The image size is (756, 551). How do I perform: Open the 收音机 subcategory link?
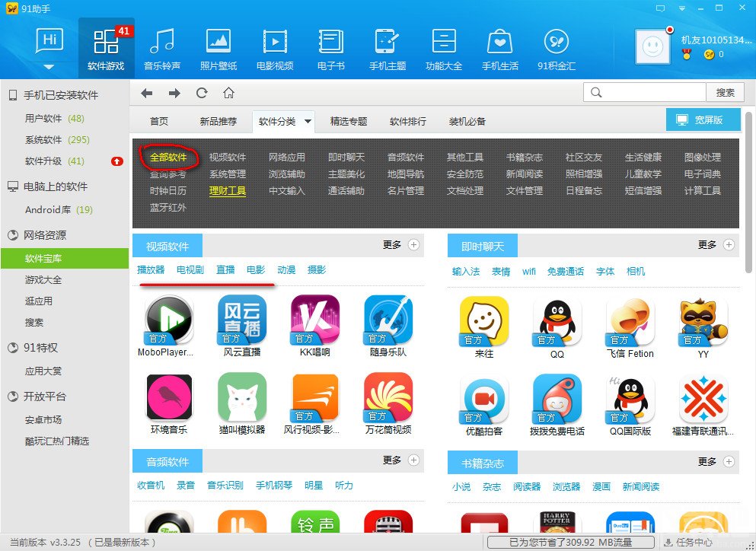click(151, 485)
